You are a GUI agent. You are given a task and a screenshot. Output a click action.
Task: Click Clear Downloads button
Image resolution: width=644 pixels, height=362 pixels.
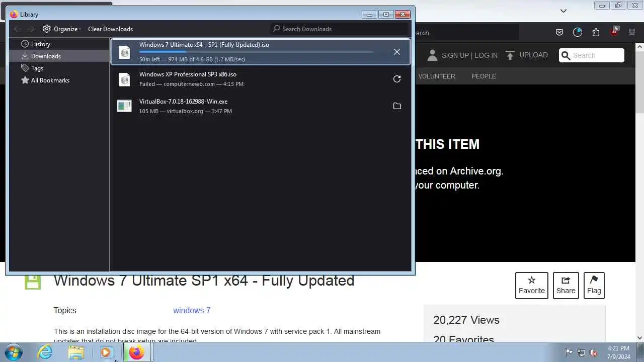(110, 29)
